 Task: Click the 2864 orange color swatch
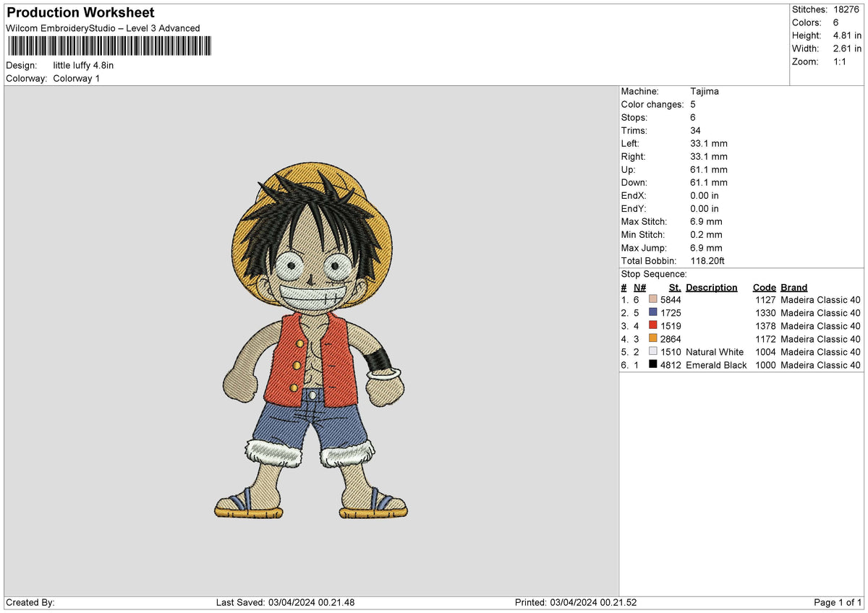click(x=653, y=339)
